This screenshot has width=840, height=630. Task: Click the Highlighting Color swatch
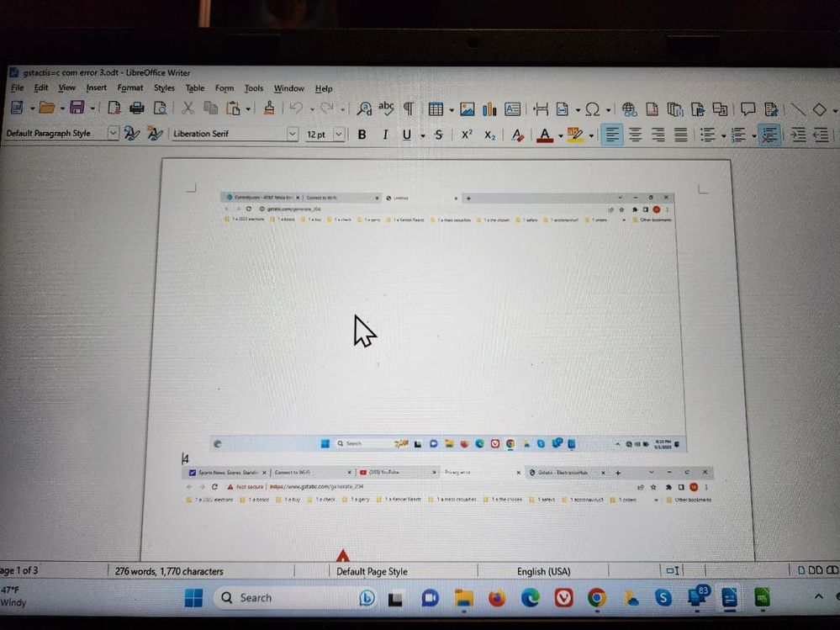point(575,135)
